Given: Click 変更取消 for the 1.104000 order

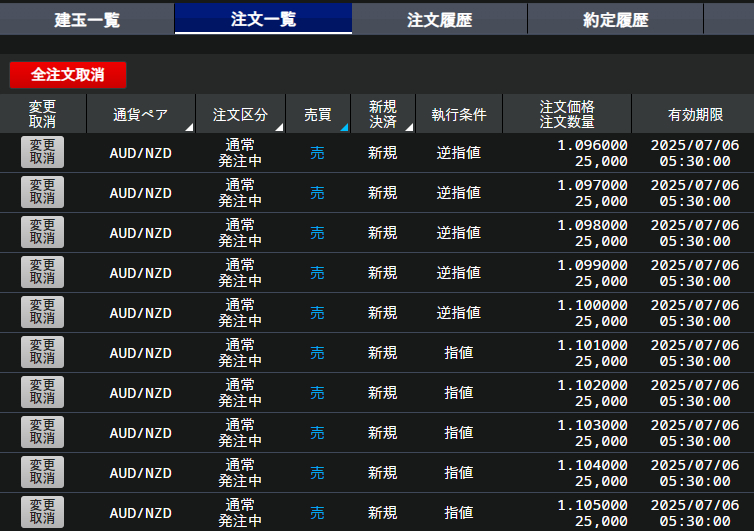Looking at the screenshot, I should (x=42, y=471).
